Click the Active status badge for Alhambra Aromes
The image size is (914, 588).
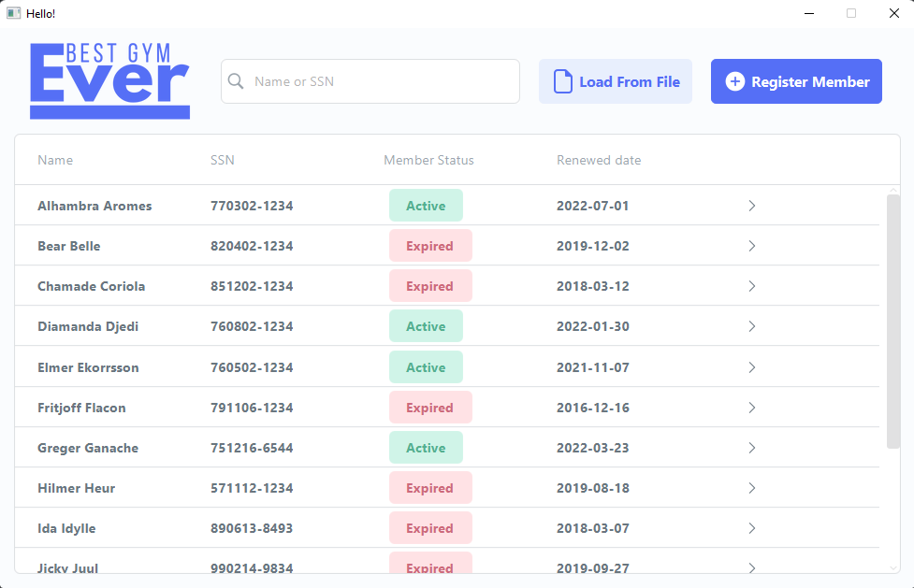point(426,205)
